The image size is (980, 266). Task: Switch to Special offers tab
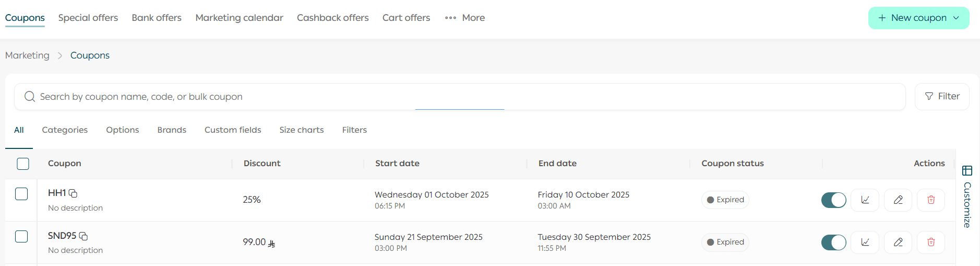[88, 18]
